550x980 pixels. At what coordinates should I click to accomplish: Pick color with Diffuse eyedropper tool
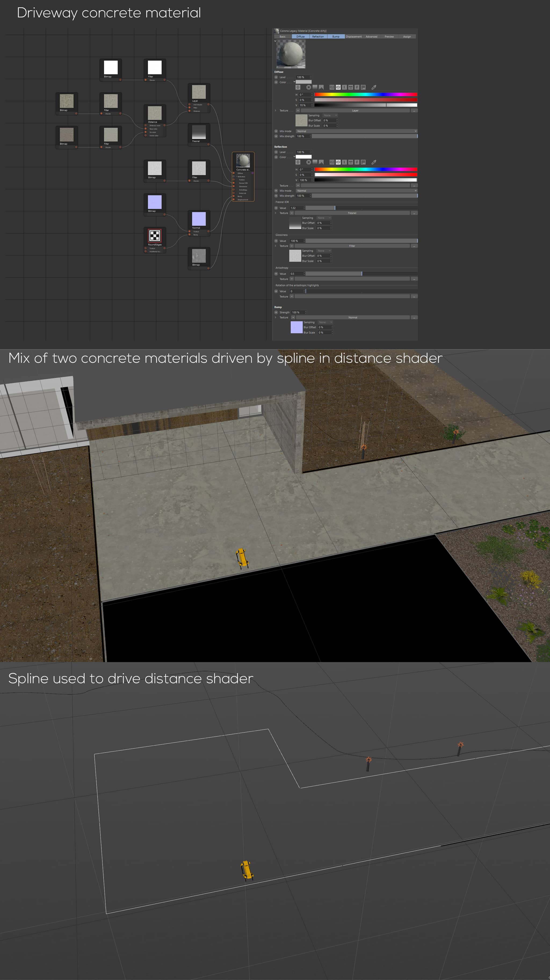(374, 87)
